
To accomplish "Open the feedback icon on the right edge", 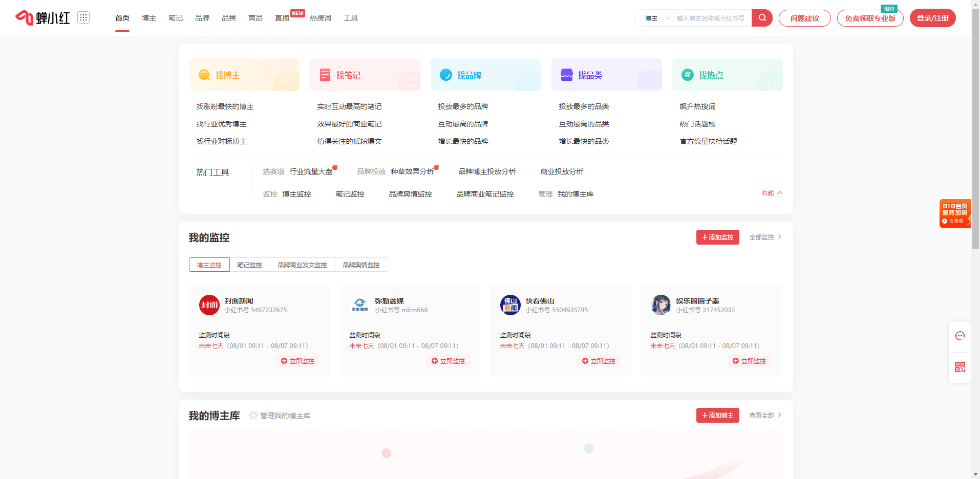I will tap(960, 336).
